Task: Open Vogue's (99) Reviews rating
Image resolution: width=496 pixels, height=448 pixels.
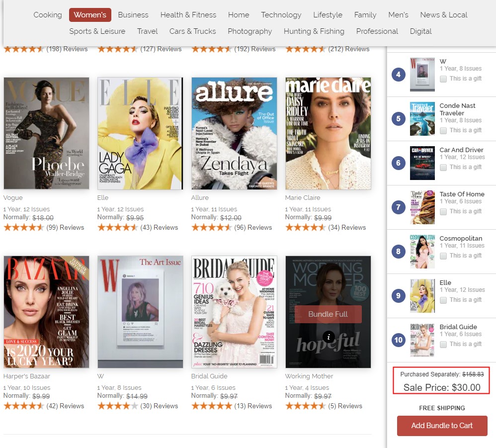Action: point(44,227)
